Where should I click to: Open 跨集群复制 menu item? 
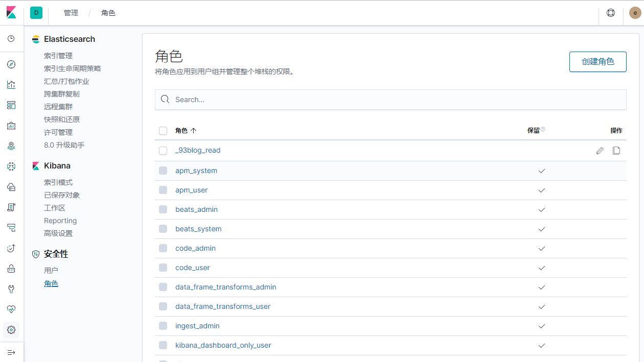62,94
